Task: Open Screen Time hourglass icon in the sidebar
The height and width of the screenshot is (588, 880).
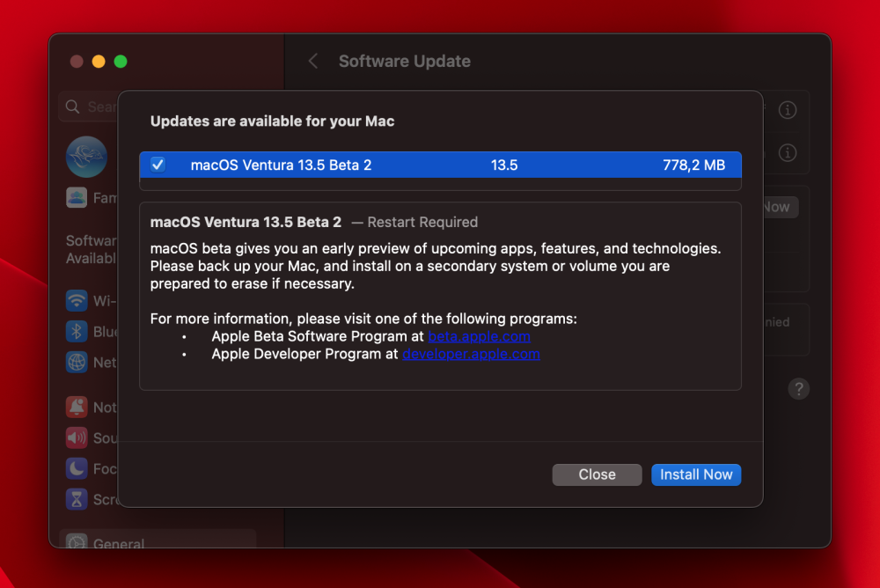Action: pos(77,499)
